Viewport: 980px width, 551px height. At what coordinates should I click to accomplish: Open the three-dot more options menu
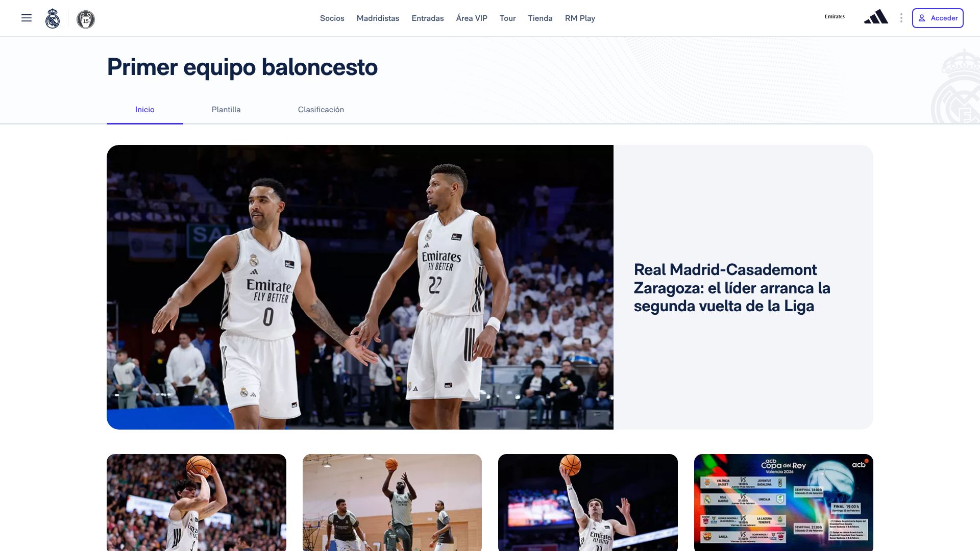click(901, 18)
